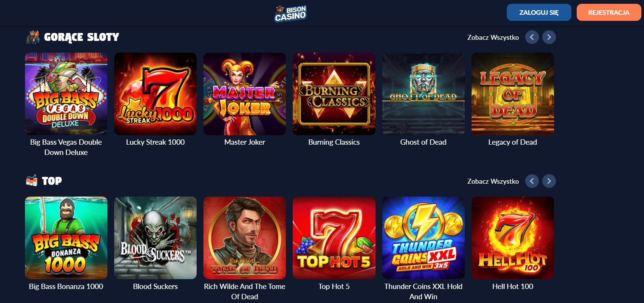
Task: Open the Legacy of Dead thumbnail
Action: pos(513,94)
